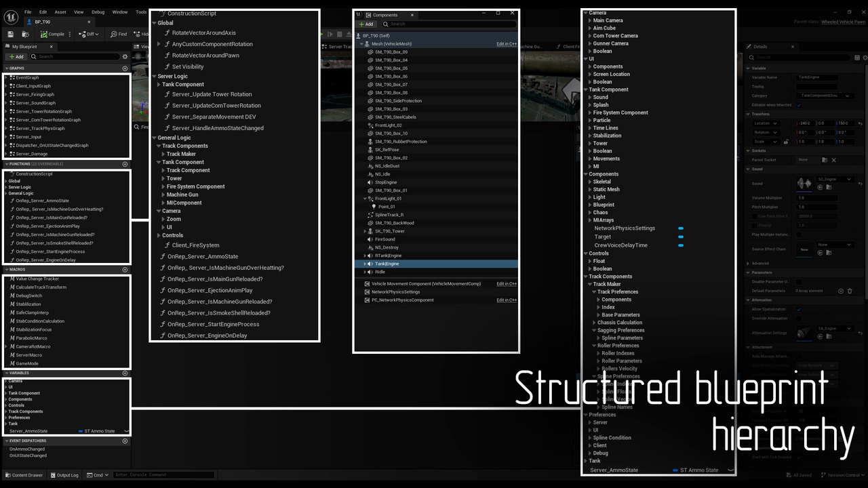Click Add in My Blueprint panel
Viewport: 868px width, 488px height.
[x=16, y=56]
